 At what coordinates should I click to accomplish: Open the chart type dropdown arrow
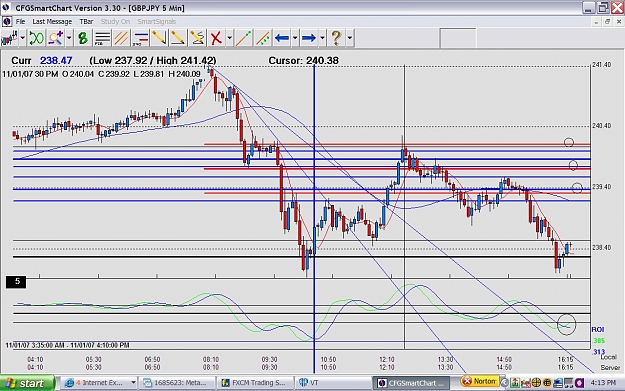tap(23, 38)
